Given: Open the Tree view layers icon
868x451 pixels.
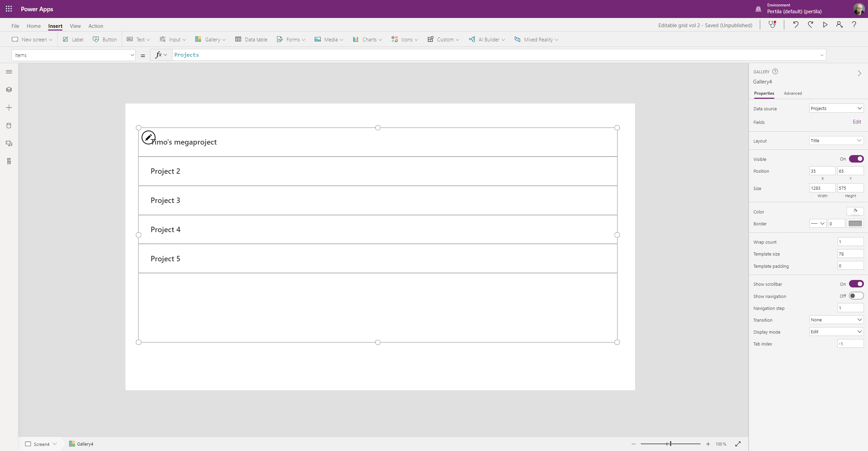Looking at the screenshot, I should pyautogui.click(x=9, y=90).
